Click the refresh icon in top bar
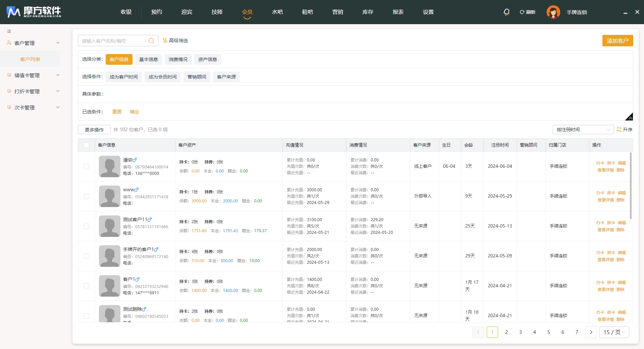 522,12
